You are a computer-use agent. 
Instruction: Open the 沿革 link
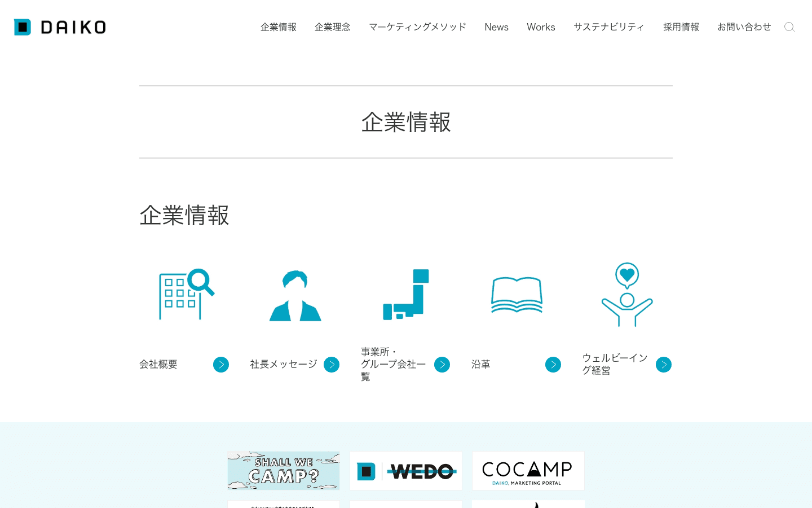pyautogui.click(x=481, y=365)
